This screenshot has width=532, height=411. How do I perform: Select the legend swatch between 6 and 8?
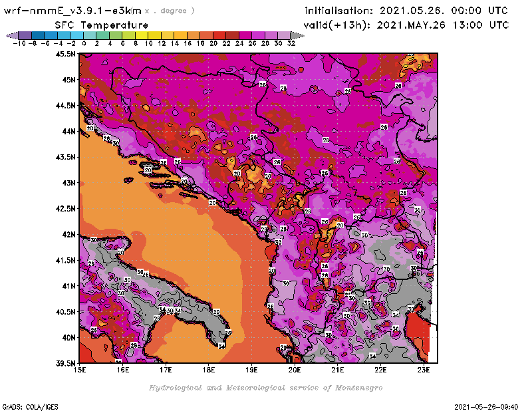(129, 36)
